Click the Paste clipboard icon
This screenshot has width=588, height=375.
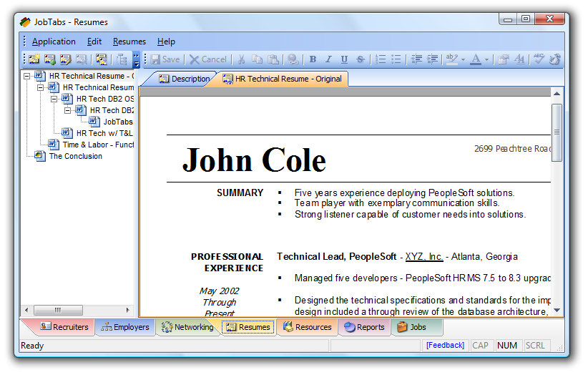coord(273,59)
